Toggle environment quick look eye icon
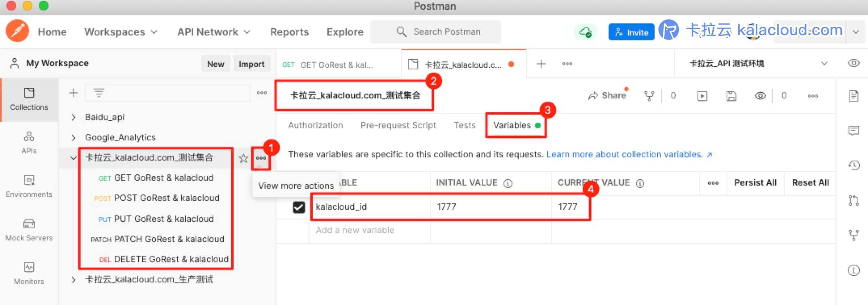The height and width of the screenshot is (305, 868). [853, 63]
